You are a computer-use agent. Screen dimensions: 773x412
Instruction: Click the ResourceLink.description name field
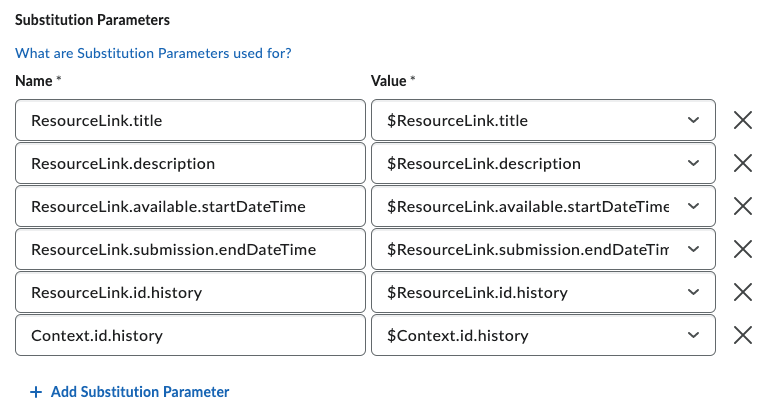tap(190, 163)
